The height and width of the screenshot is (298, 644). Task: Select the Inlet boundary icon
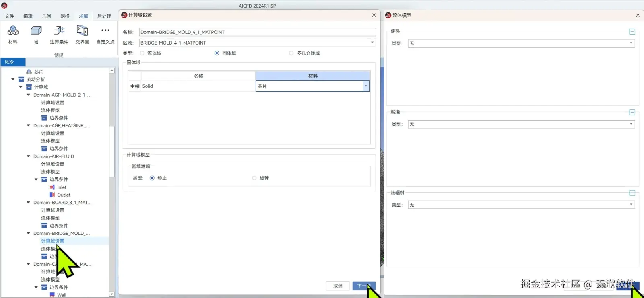pos(52,187)
